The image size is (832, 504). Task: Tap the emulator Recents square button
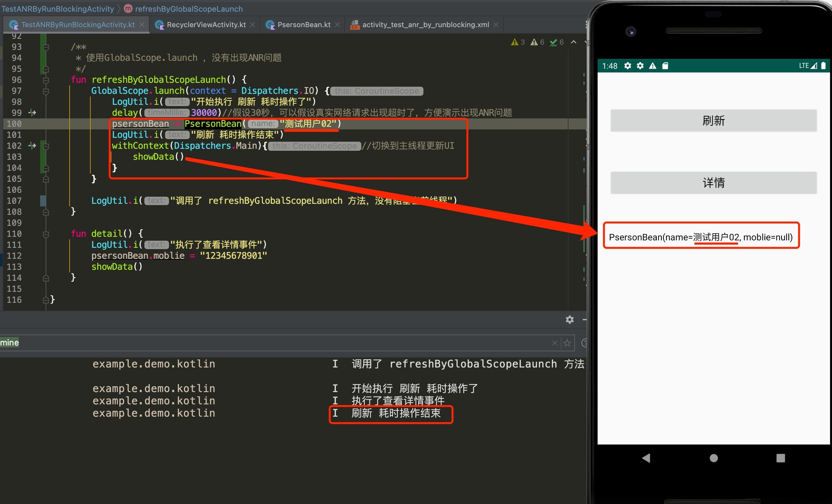click(780, 458)
